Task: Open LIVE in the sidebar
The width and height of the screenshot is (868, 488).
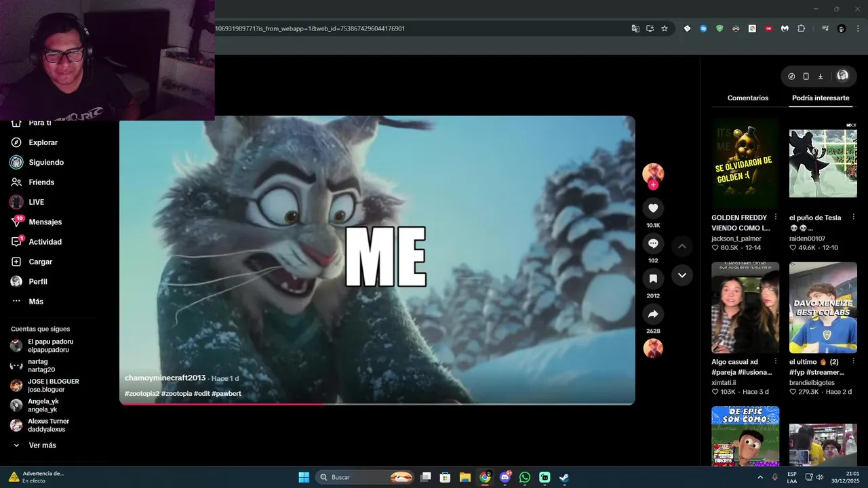Action: pos(36,202)
